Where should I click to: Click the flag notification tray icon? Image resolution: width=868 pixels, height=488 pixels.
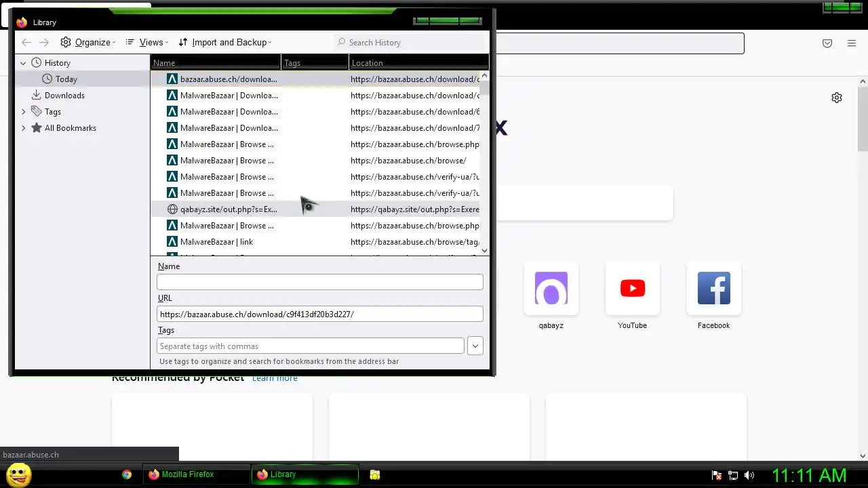tap(717, 475)
